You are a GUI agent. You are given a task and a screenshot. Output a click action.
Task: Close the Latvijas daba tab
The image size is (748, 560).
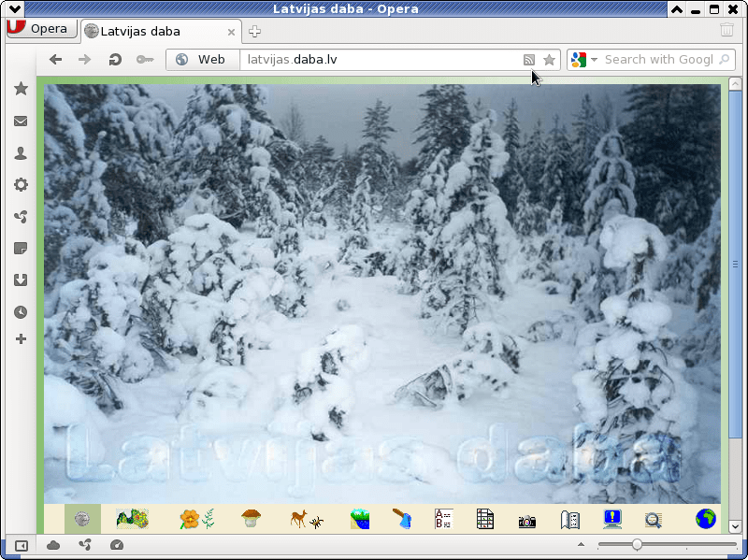click(x=231, y=32)
